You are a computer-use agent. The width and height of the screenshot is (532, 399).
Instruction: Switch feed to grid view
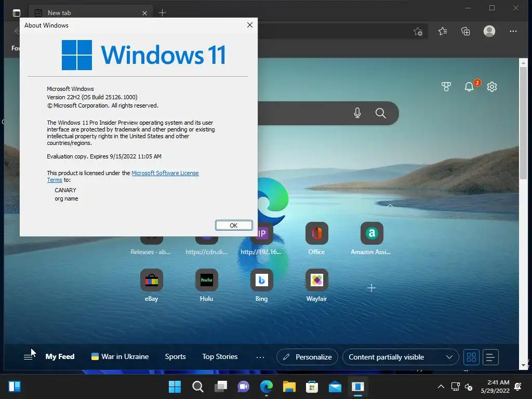[x=471, y=357]
